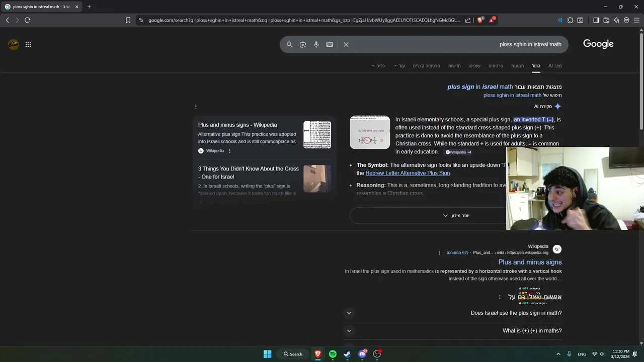Click the Google logo
This screenshot has width=644, height=362.
coord(598,44)
